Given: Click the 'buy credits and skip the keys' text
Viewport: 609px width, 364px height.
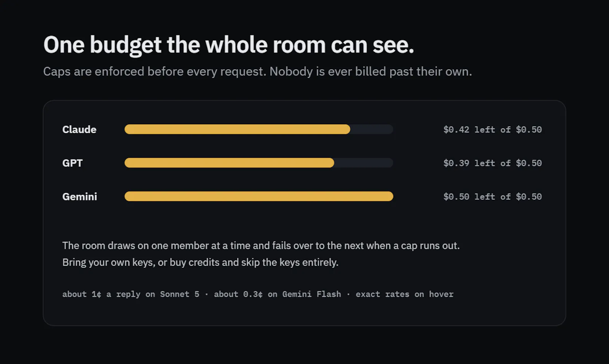Looking at the screenshot, I should click(x=234, y=262).
